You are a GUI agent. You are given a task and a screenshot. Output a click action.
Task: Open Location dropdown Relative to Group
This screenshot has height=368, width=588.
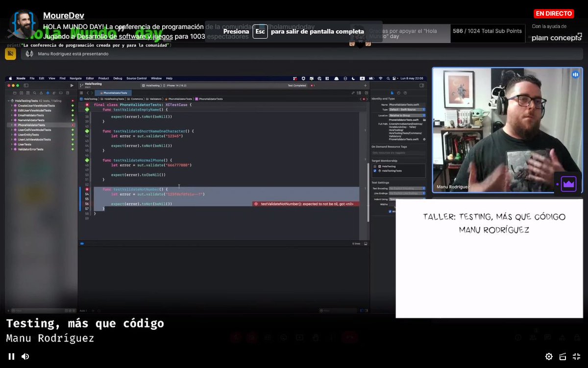407,115
